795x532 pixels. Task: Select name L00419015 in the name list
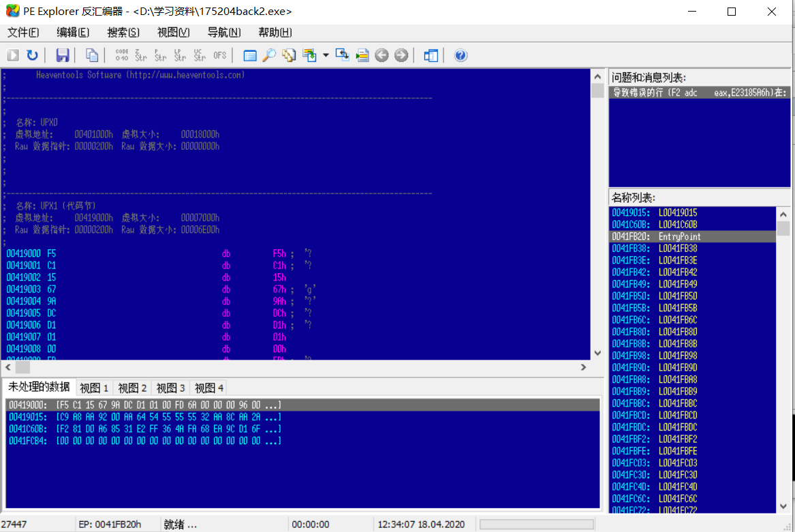pyautogui.click(x=693, y=213)
